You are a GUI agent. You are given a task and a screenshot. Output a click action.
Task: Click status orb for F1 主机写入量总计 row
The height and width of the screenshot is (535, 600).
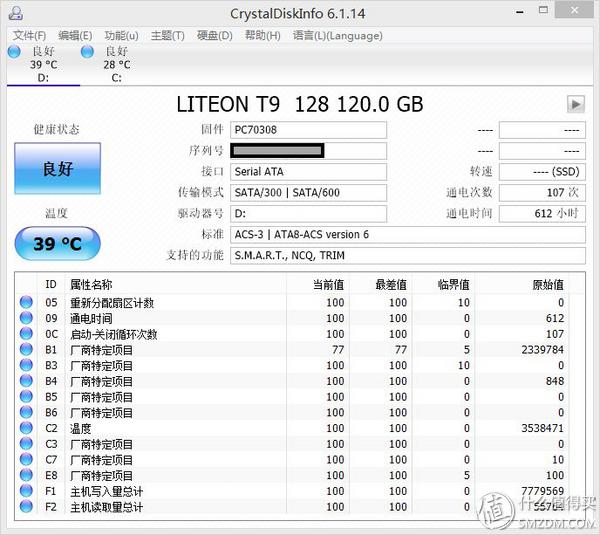[26, 491]
